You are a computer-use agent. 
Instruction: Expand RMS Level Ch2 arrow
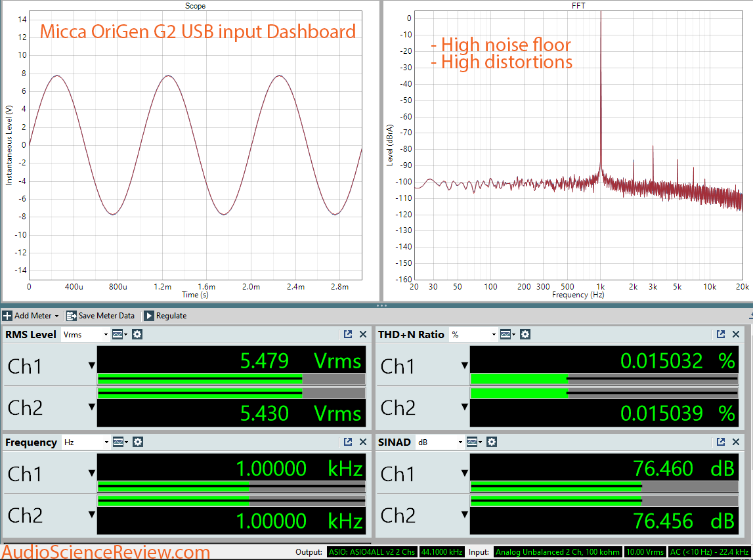pyautogui.click(x=92, y=407)
